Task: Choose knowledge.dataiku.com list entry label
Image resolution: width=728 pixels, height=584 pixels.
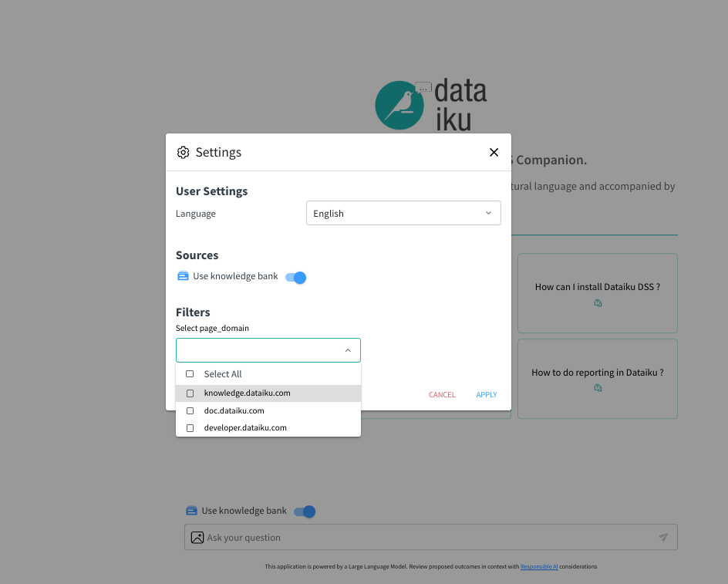Action: click(247, 393)
